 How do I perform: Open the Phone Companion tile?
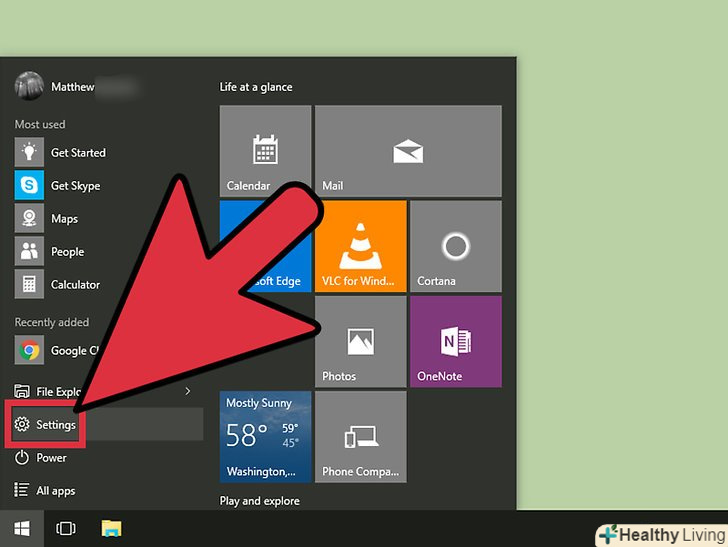[361, 437]
